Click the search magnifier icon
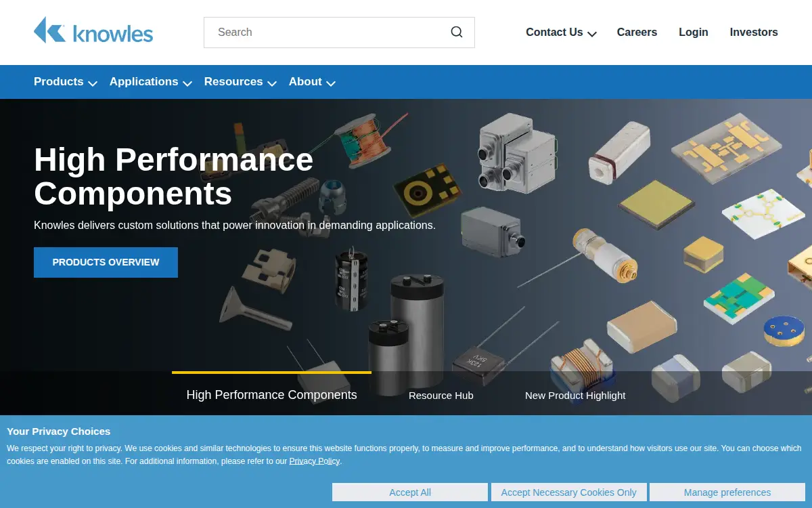Screen dimensions: 812x508 tap(457, 32)
